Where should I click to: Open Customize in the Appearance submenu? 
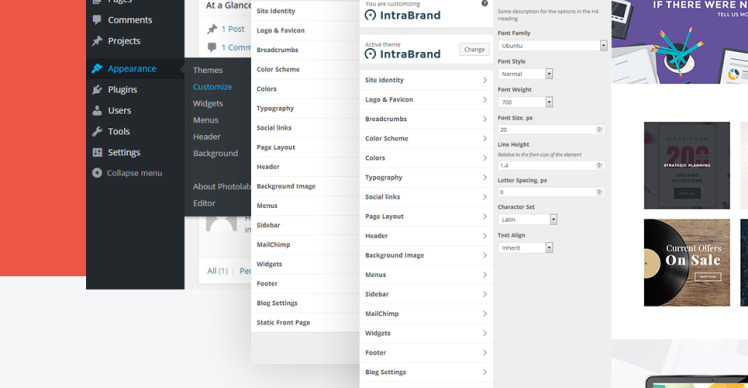(x=212, y=87)
